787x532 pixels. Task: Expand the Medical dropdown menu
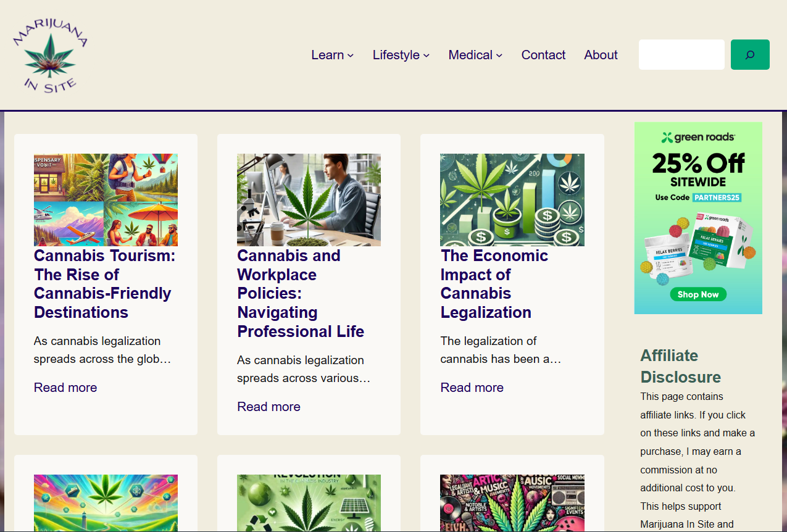click(475, 54)
